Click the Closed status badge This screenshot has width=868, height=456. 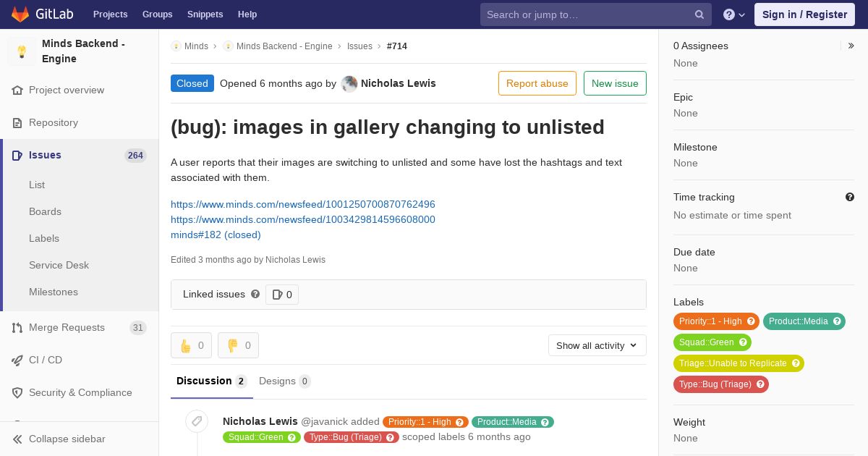coord(192,83)
